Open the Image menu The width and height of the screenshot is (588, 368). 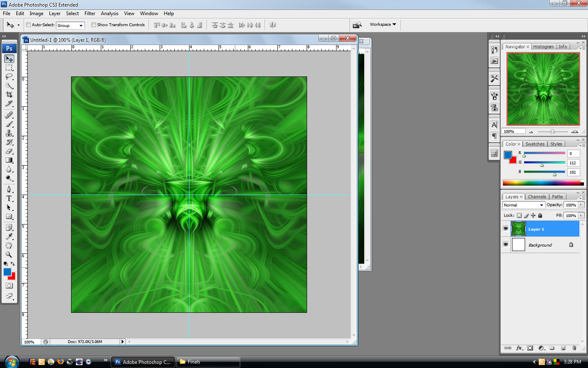(36, 13)
